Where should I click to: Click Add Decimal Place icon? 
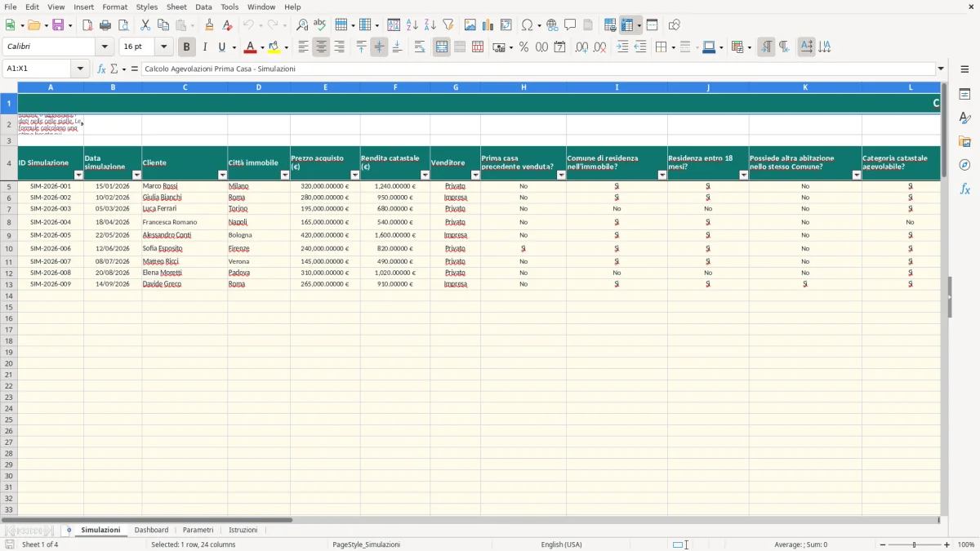tap(581, 47)
